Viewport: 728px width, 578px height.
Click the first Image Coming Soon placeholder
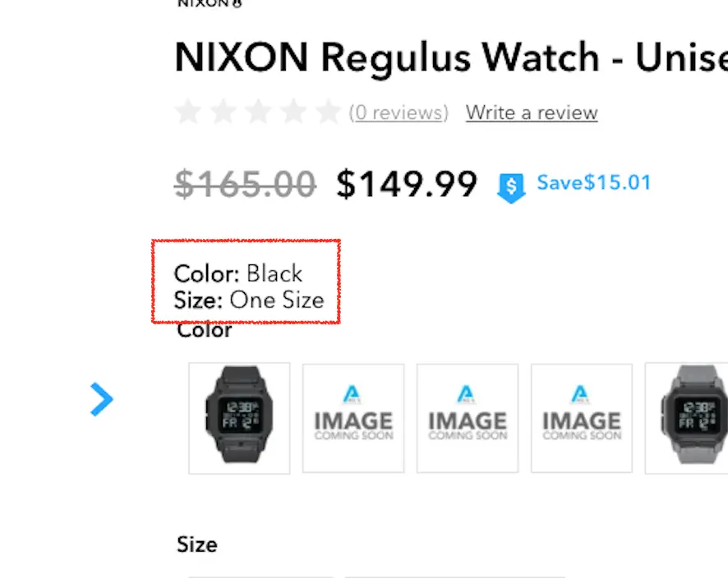(x=353, y=418)
